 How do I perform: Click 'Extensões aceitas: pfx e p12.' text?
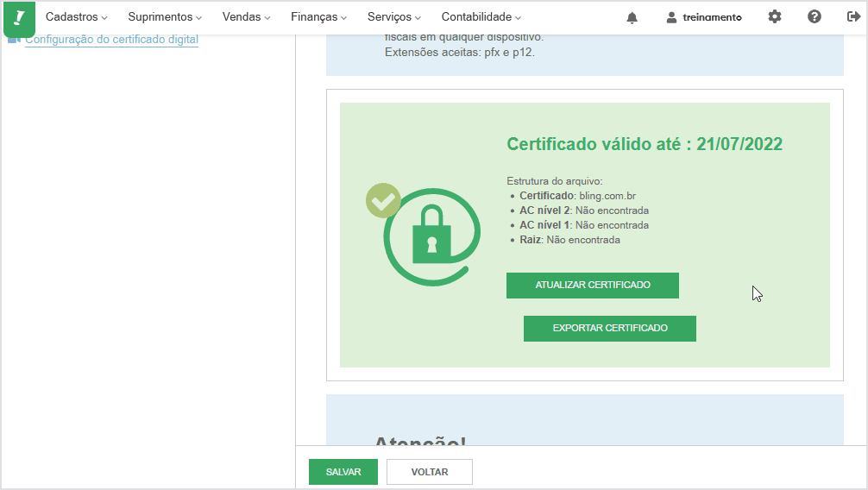coord(460,53)
